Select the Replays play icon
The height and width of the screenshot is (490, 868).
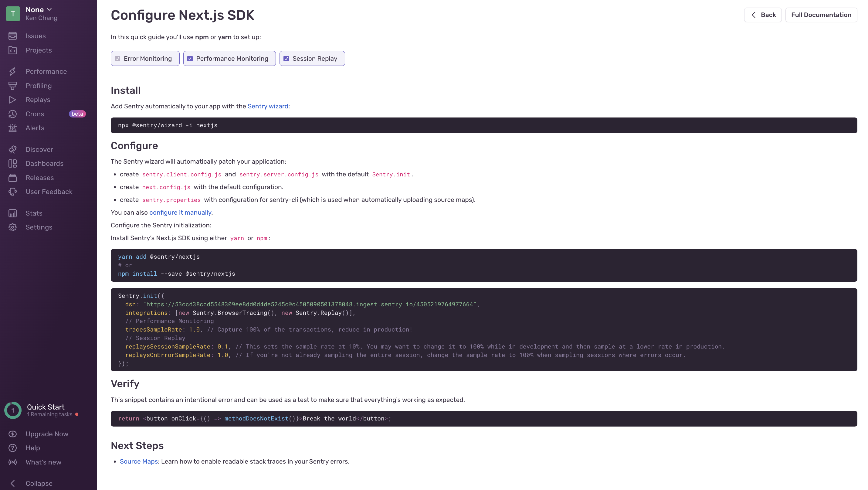click(x=12, y=100)
